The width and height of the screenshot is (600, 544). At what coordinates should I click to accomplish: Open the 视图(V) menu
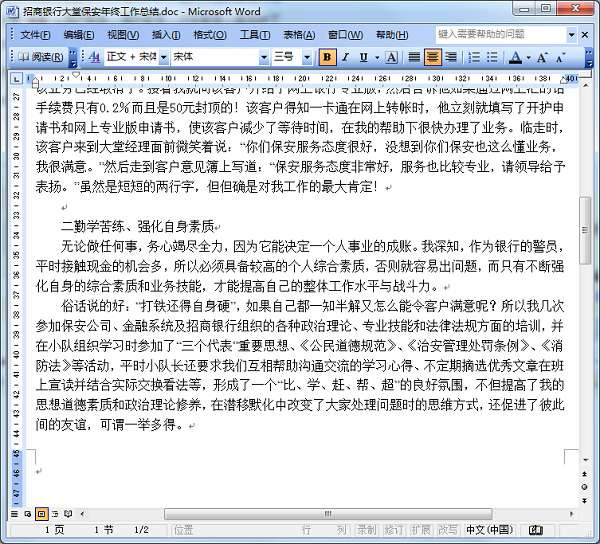123,35
